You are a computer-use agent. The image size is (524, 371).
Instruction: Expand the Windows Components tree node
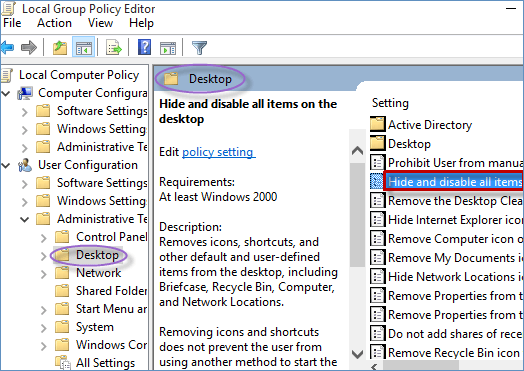coord(43,346)
